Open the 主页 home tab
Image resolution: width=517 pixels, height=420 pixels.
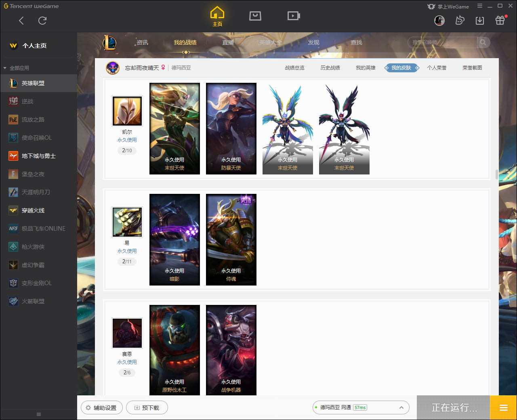point(217,17)
